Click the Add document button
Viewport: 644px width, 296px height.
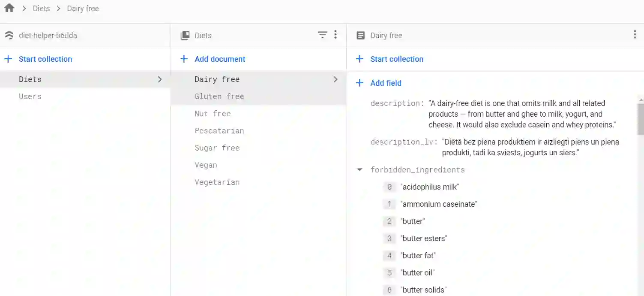(x=219, y=59)
